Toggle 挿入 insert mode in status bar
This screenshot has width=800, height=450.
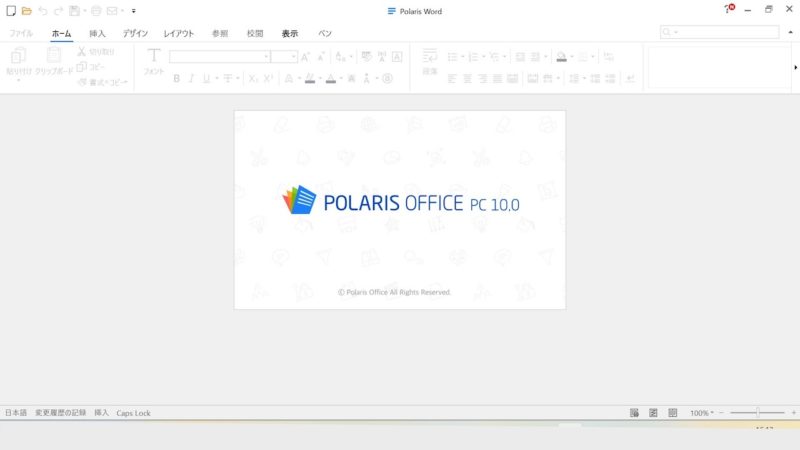[102, 412]
